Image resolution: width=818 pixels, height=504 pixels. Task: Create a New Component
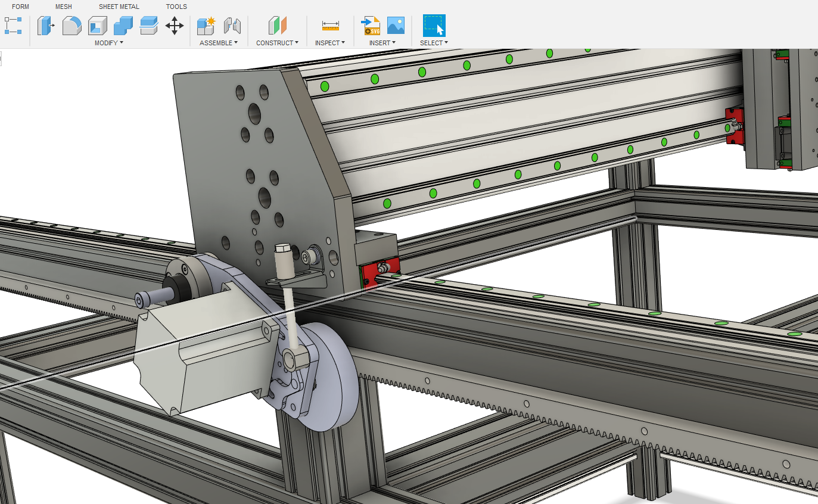(206, 26)
